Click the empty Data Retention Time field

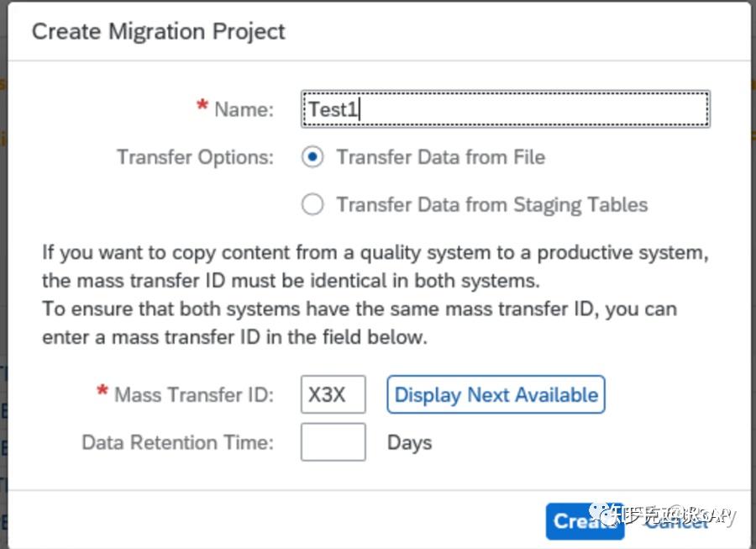(333, 442)
